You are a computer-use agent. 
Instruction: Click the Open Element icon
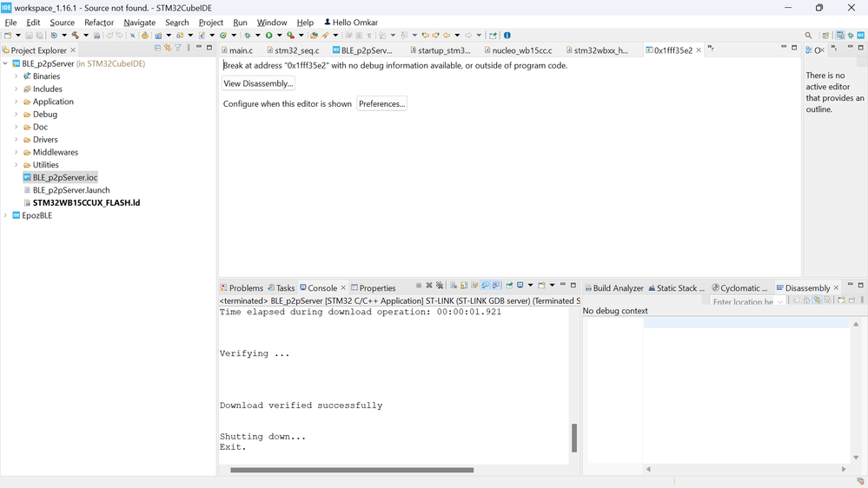[x=314, y=36]
